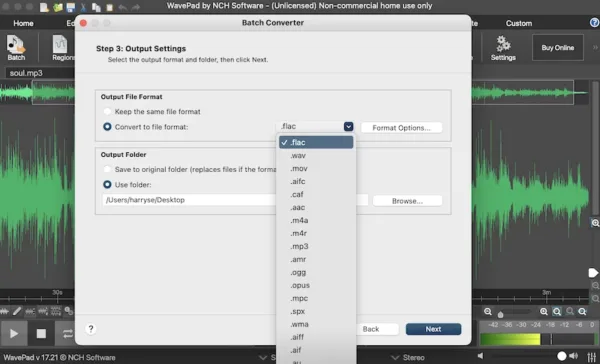
Task: Choose .wma in the format list
Action: click(316, 324)
